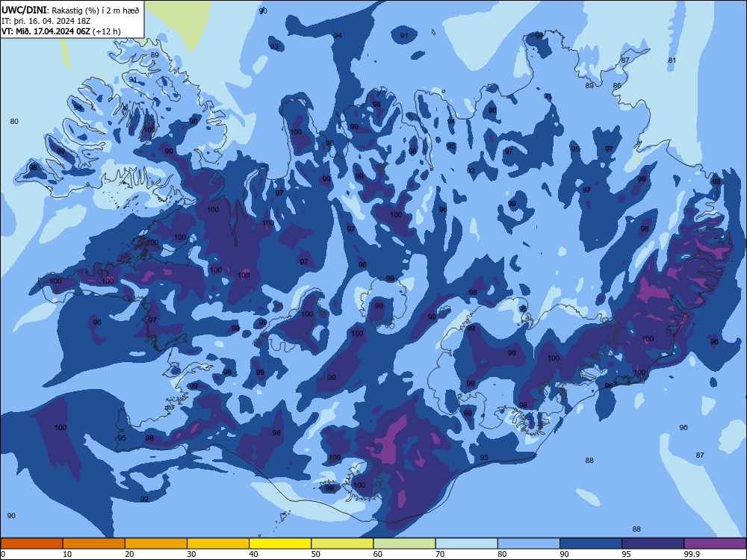This screenshot has width=747, height=560.
Task: Click the '60' legend tick label
Action: coord(378,554)
